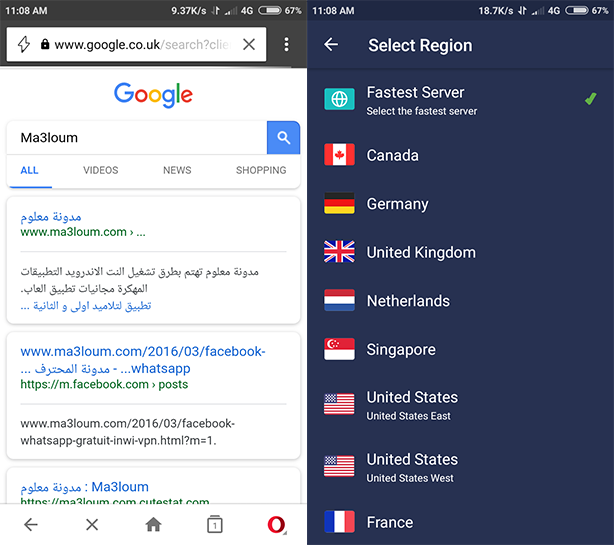The width and height of the screenshot is (614, 545).
Task: Switch to the ALL results tab
Action: click(x=29, y=170)
